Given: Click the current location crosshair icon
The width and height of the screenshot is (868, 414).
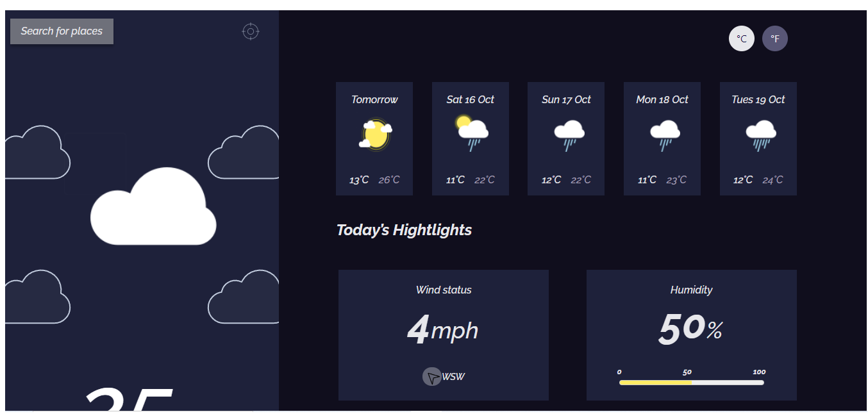Looking at the screenshot, I should click(251, 31).
